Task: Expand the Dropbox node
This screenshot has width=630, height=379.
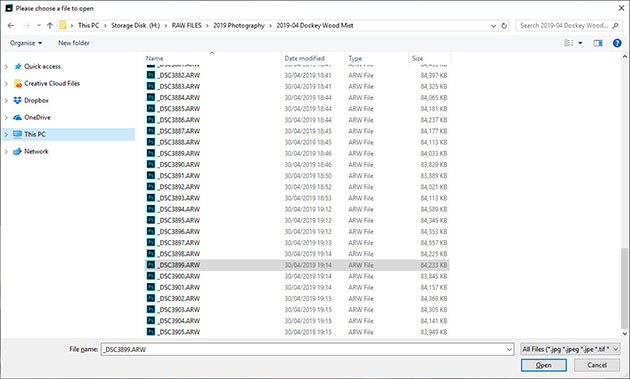Action: [x=6, y=100]
